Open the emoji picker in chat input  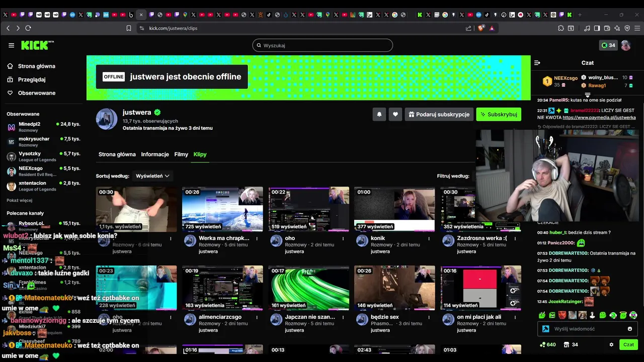click(630, 329)
